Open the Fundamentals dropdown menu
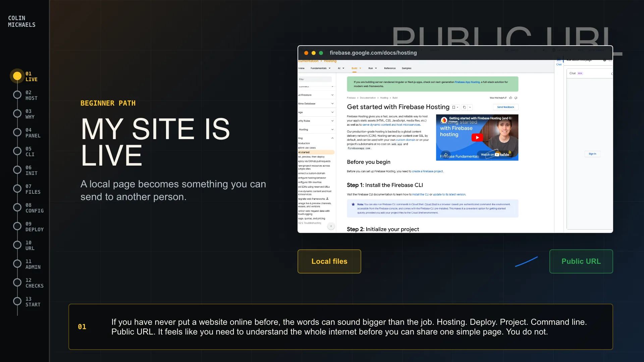Screen dimensions: 644x362 coord(320,68)
